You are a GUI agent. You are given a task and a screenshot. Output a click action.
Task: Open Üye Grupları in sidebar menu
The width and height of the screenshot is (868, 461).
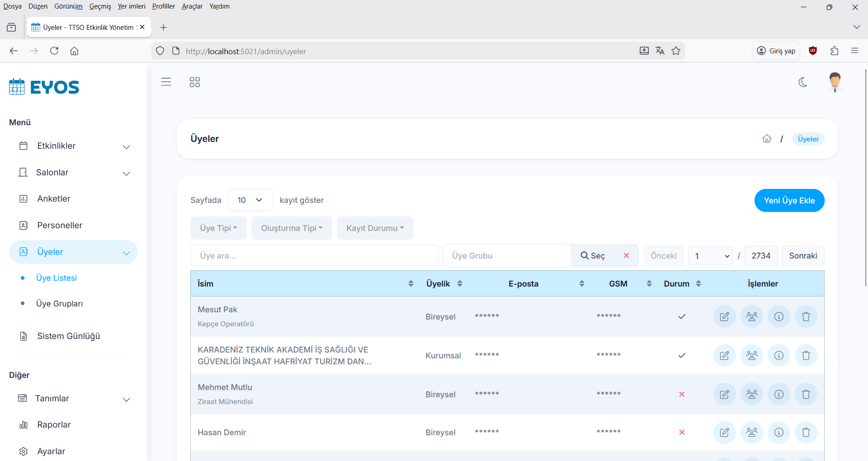[x=59, y=304]
